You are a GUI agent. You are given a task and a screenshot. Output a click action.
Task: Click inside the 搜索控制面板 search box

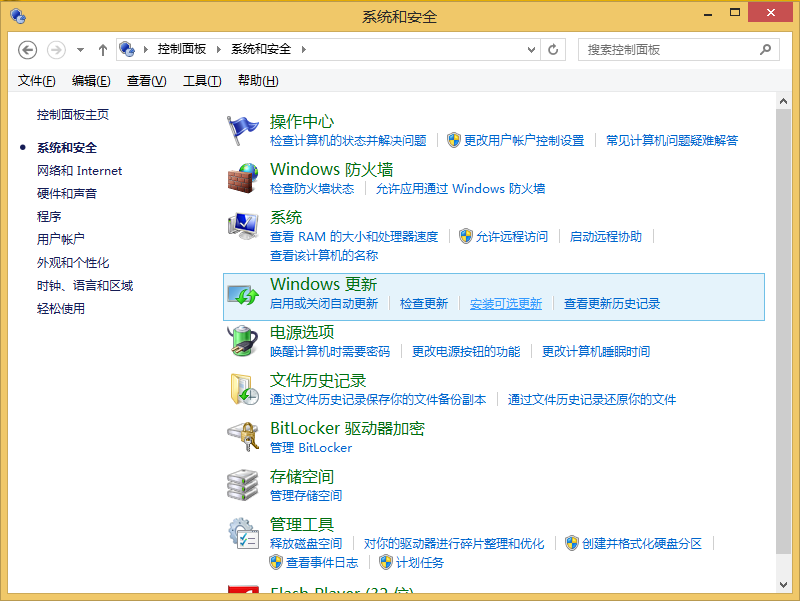[x=670, y=49]
